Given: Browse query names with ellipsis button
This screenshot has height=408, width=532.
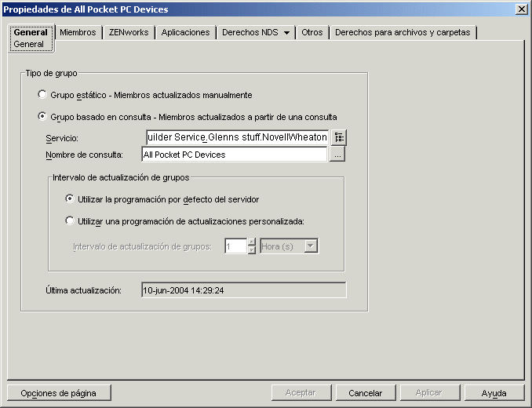Looking at the screenshot, I should (x=337, y=155).
